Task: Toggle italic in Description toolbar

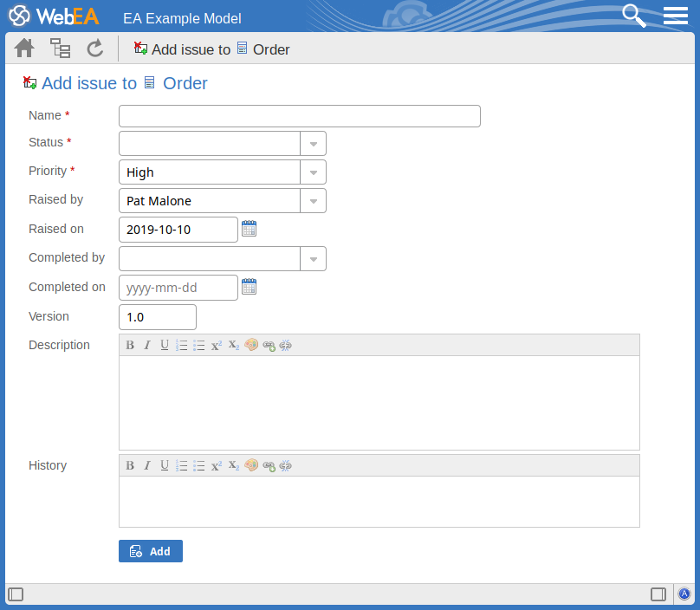Action: pyautogui.click(x=147, y=345)
